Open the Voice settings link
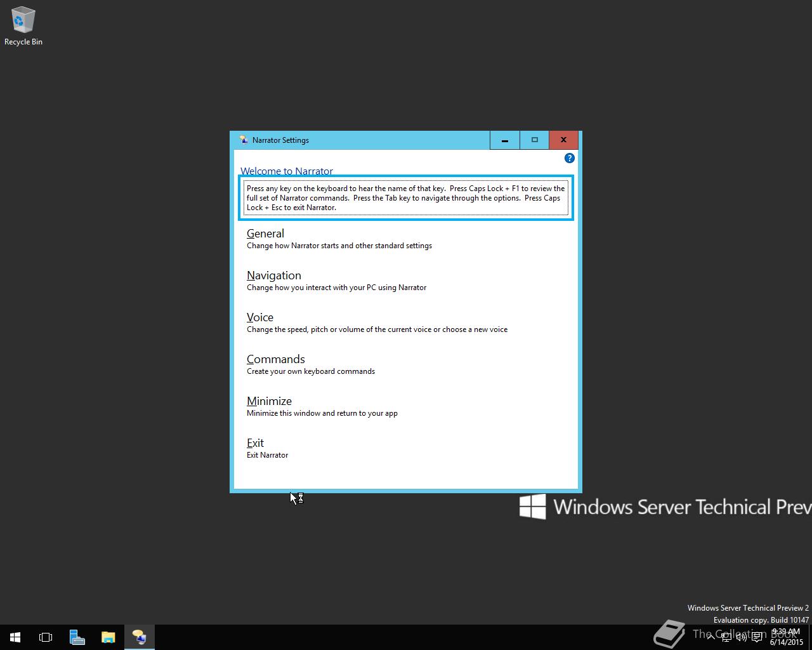 tap(260, 317)
